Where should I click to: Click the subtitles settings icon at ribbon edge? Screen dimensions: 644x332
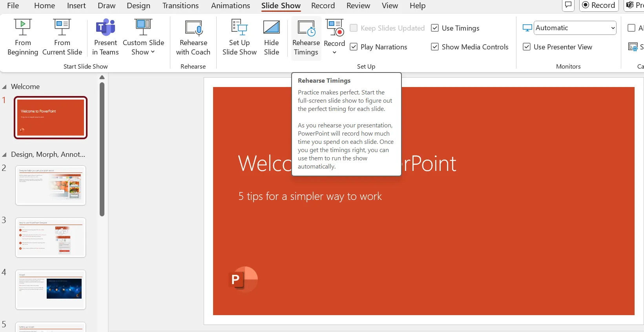633,47
